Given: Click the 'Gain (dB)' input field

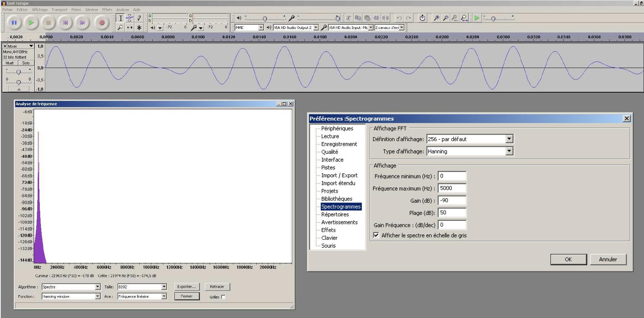Looking at the screenshot, I should [452, 200].
